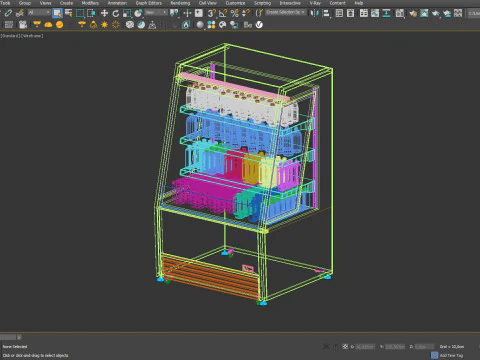Viewport: 480px width, 360px height.
Task: Open the Views menu
Action: tap(46, 3)
